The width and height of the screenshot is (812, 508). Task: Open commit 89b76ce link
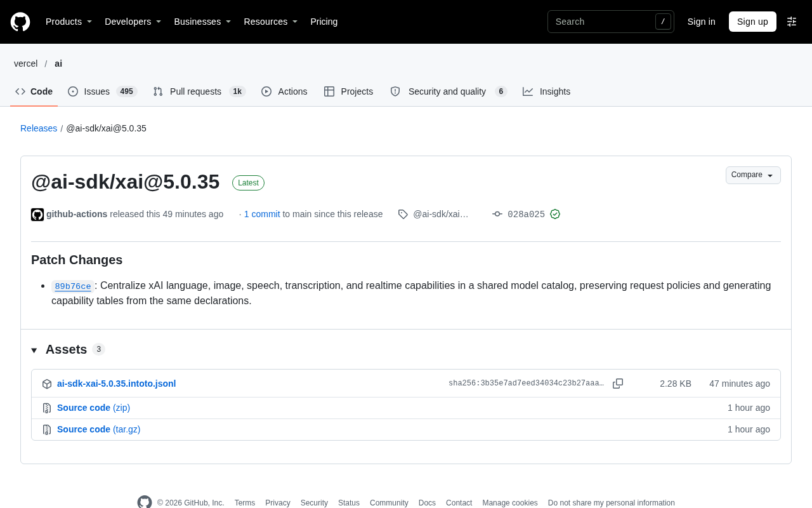(73, 286)
